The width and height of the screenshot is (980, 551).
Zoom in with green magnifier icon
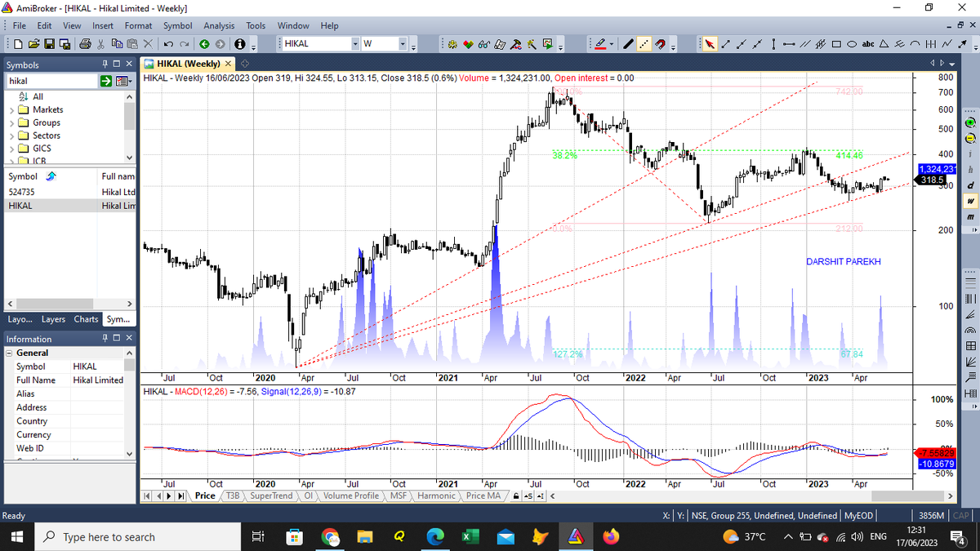(x=971, y=122)
